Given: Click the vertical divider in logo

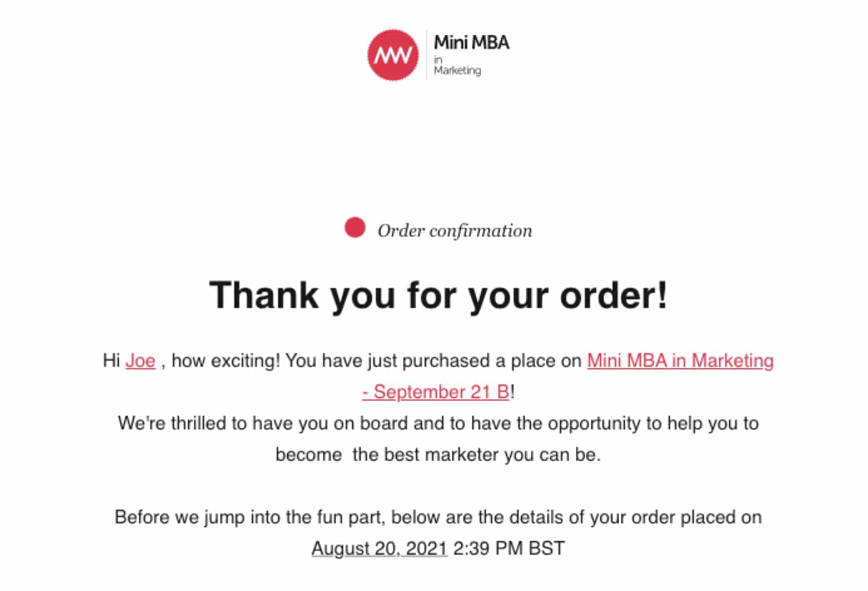Looking at the screenshot, I should (426, 55).
